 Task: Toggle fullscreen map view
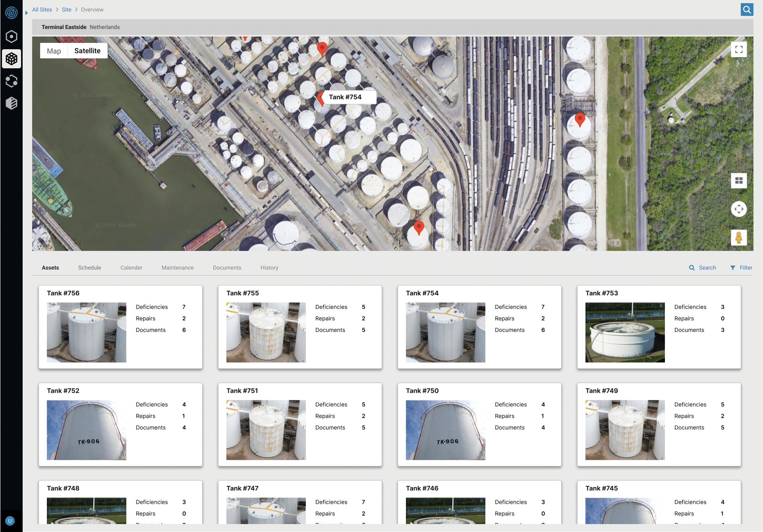(x=739, y=50)
